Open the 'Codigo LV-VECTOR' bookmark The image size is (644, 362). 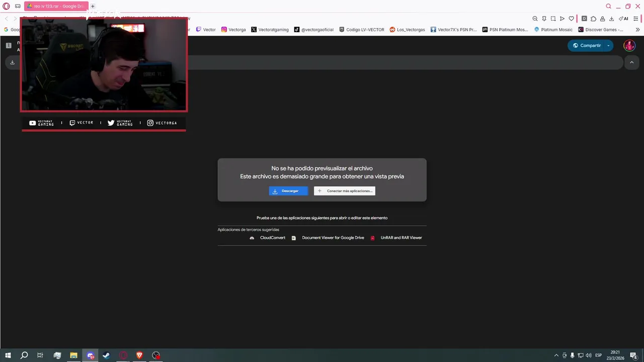pyautogui.click(x=362, y=30)
